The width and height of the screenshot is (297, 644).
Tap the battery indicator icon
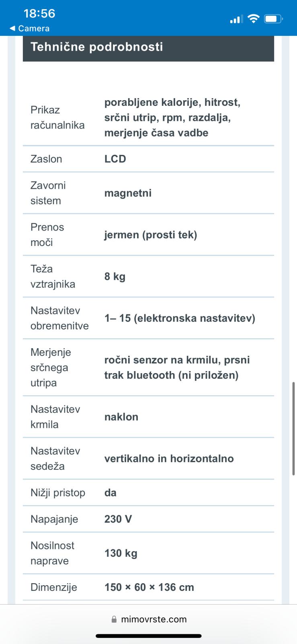(274, 19)
